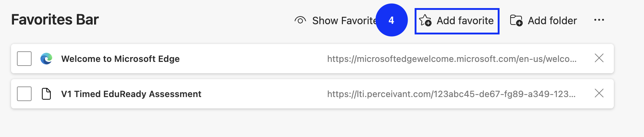Tick the checkbox for V1 Timed EduReady Assessment
Screen dimensions: 644x137
click(24, 94)
